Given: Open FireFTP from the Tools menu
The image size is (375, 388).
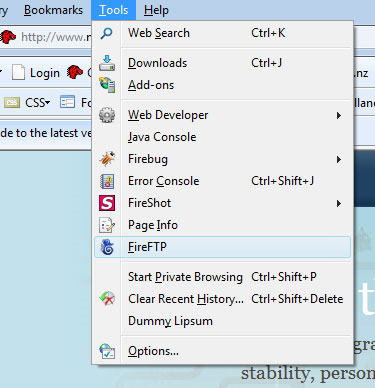Looking at the screenshot, I should tap(222, 247).
